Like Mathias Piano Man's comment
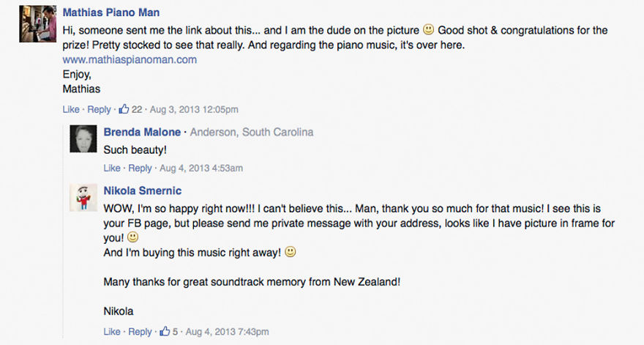 pos(71,110)
